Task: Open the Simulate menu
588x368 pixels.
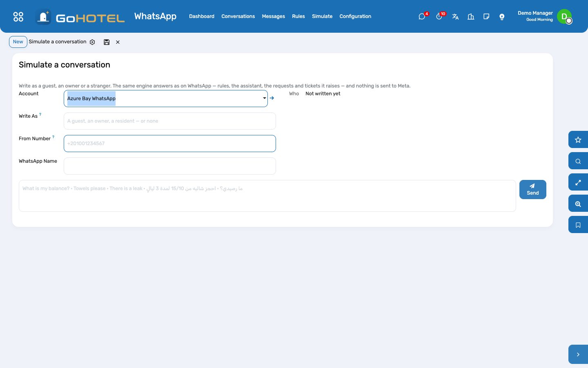Action: pyautogui.click(x=322, y=16)
